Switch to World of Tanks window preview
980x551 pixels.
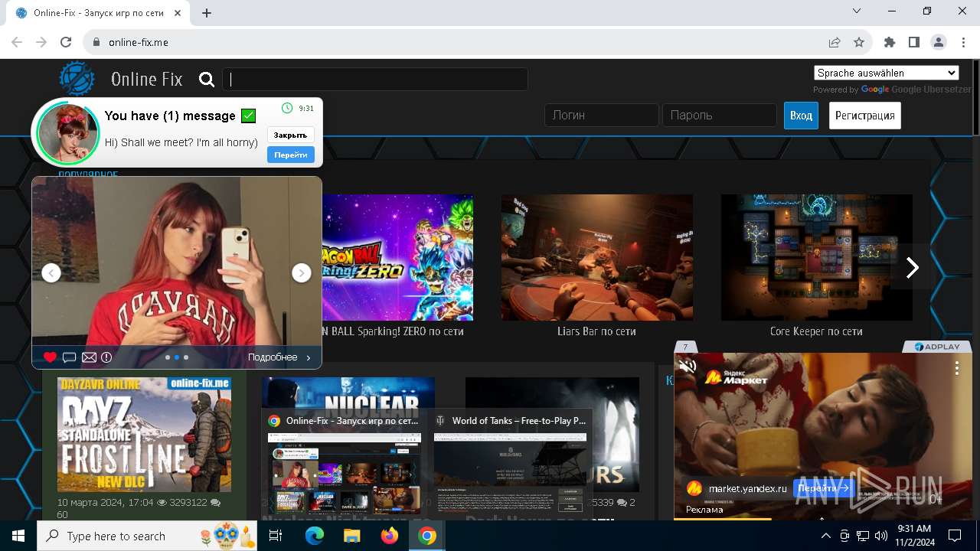510,464
